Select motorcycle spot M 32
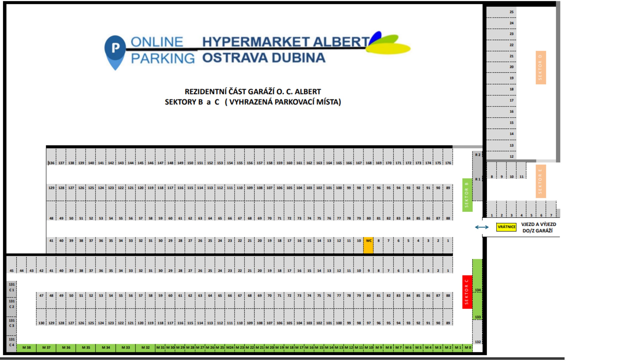Viewport: 644px width, 362px height. tap(145, 348)
